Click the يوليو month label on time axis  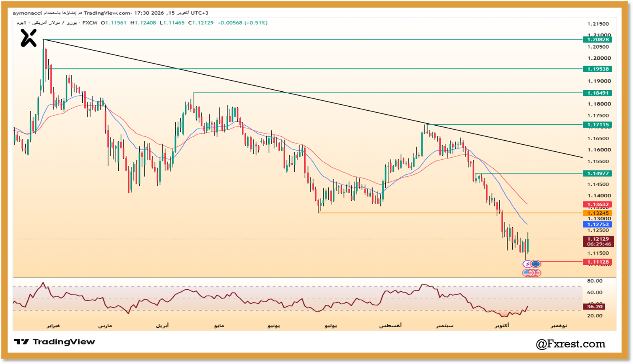331,326
